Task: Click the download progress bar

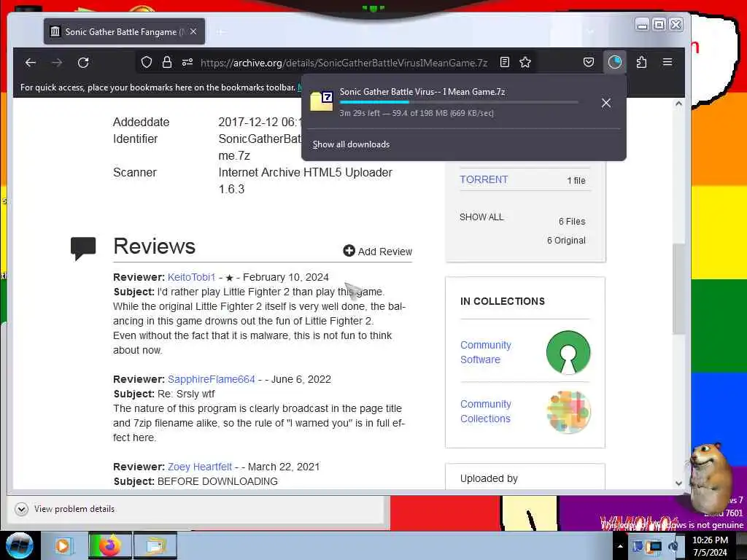Action: point(459,102)
